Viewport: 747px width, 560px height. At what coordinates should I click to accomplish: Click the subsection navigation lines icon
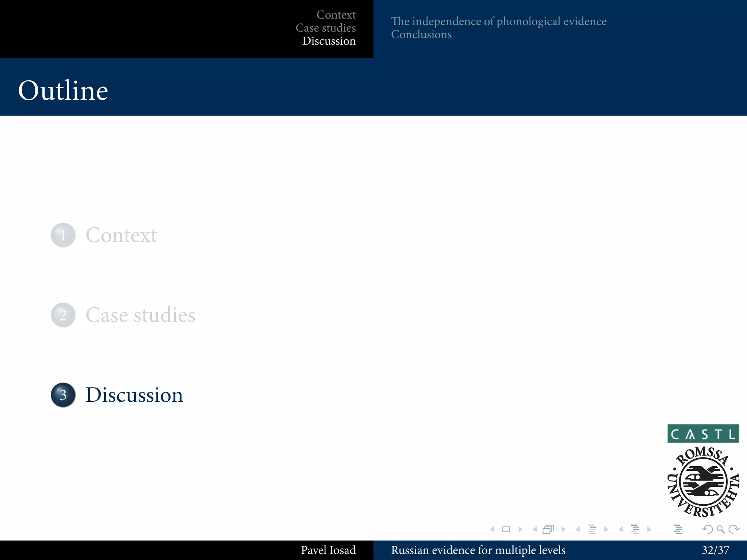point(592,529)
